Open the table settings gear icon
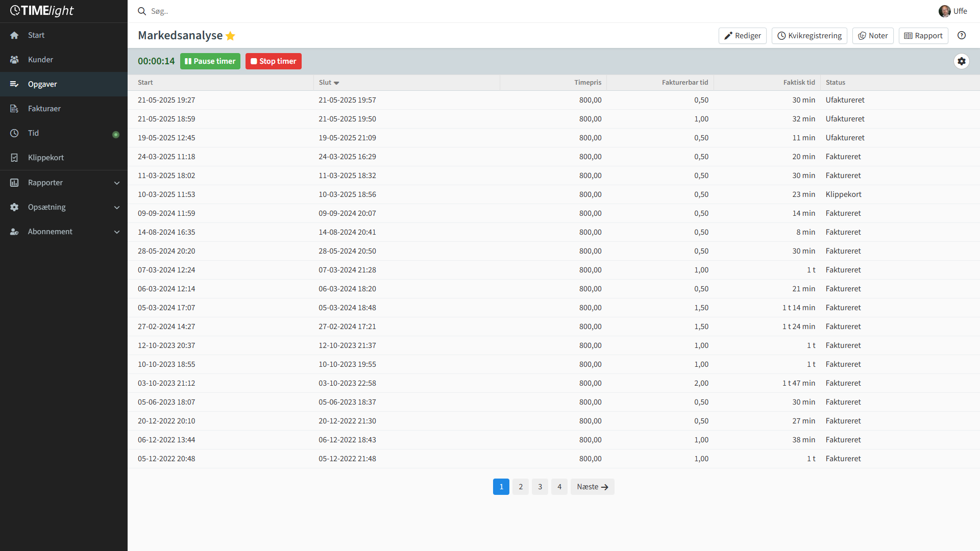 click(x=962, y=61)
